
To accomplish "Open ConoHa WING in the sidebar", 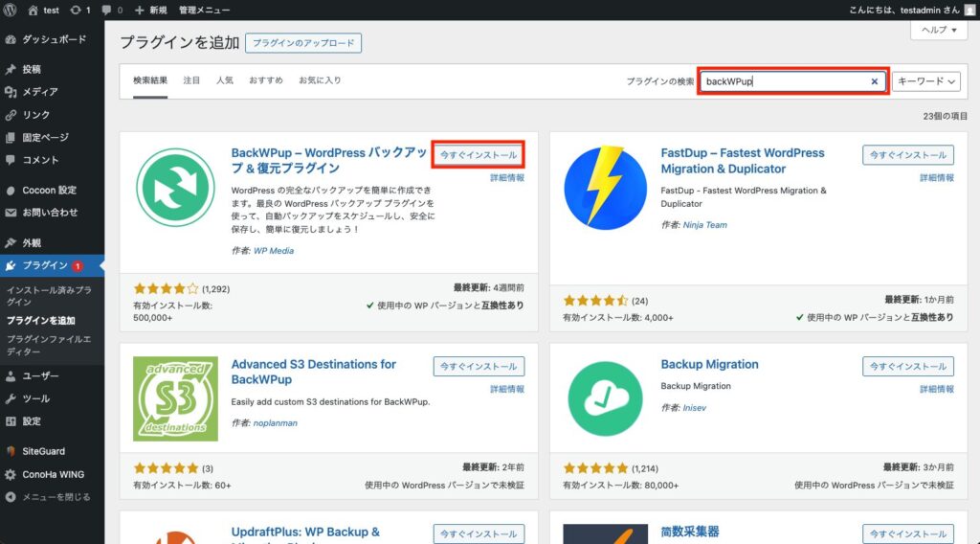I will (53, 475).
